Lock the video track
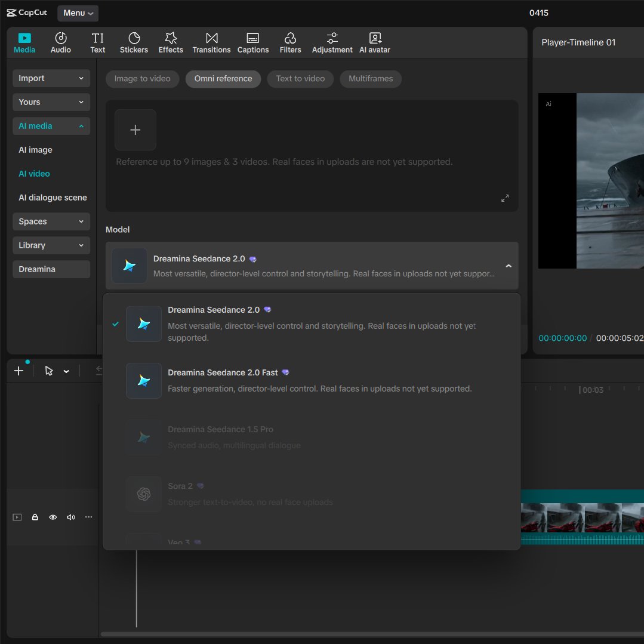The image size is (644, 644). 35,517
